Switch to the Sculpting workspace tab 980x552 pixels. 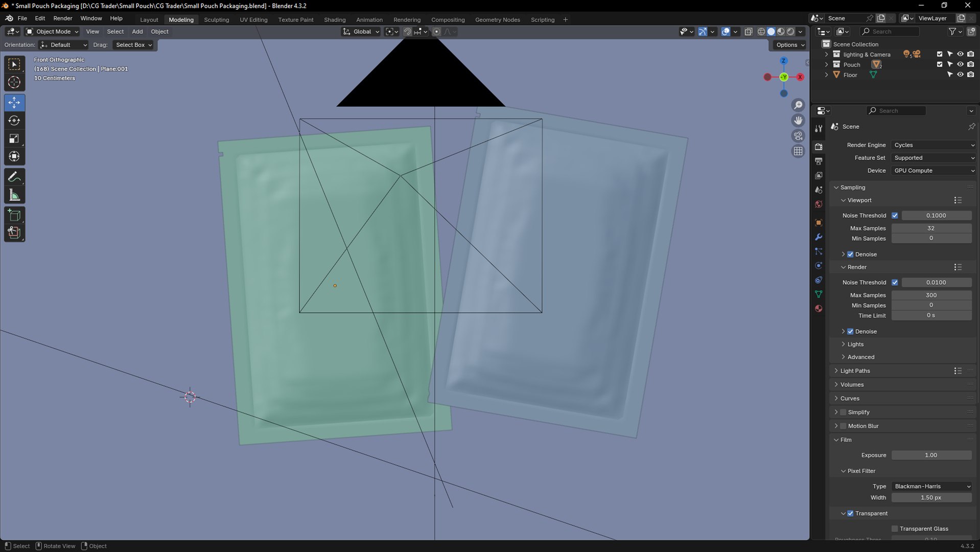click(x=217, y=20)
